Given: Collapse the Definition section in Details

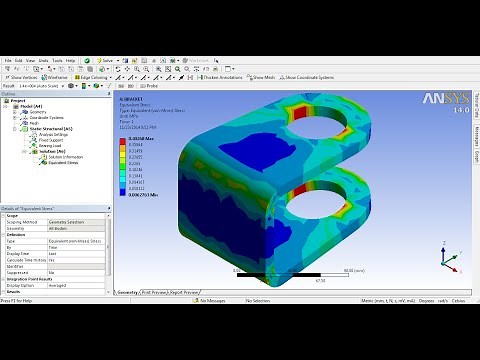Looking at the screenshot, I should click(x=4, y=235).
